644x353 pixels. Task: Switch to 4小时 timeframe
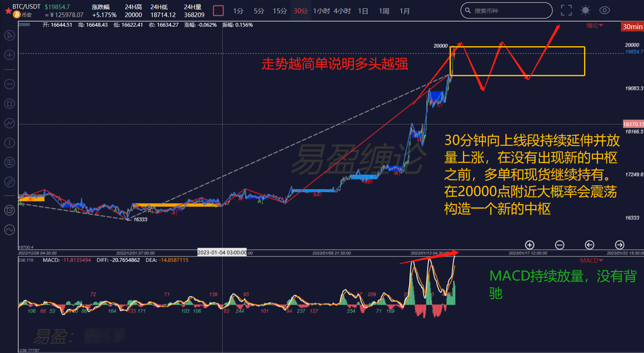point(342,11)
